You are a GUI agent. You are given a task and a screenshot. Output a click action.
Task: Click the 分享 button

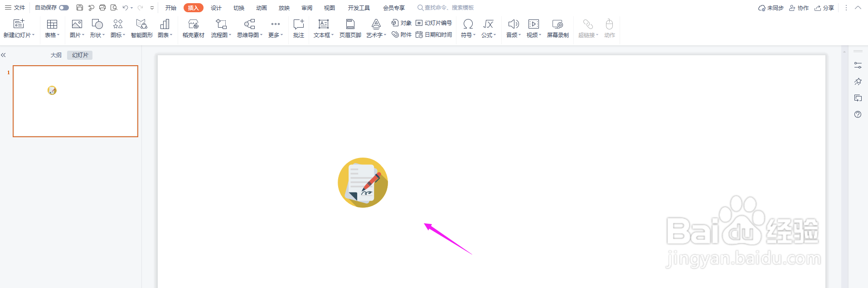click(824, 8)
